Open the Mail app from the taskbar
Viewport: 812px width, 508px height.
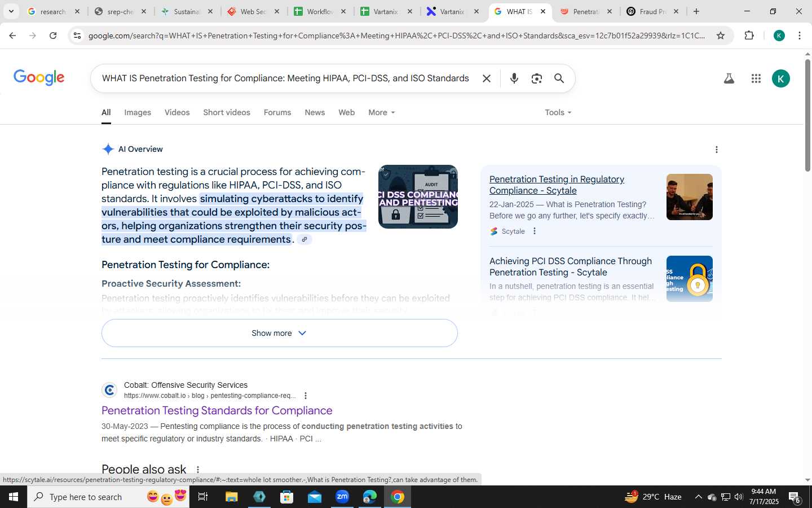point(315,497)
